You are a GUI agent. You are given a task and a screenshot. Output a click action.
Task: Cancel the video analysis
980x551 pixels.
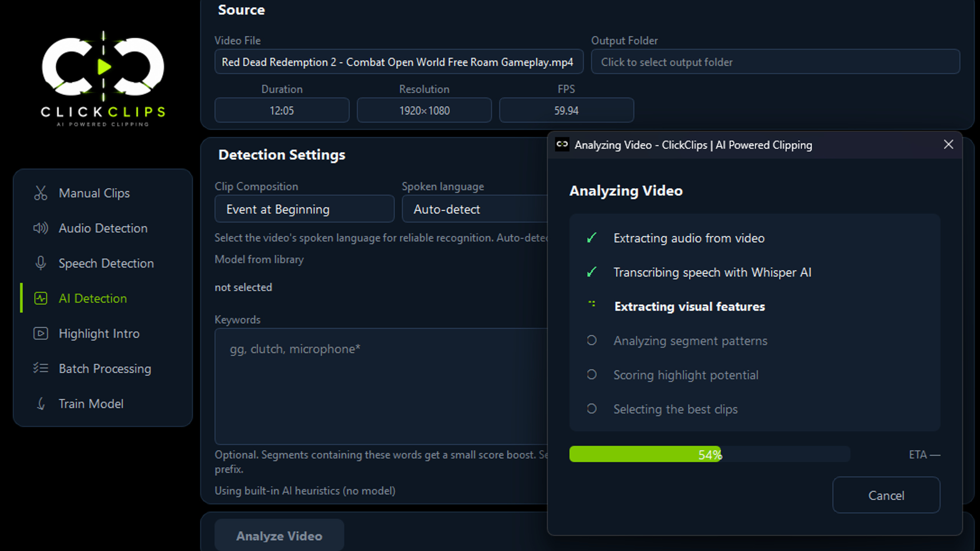886,495
